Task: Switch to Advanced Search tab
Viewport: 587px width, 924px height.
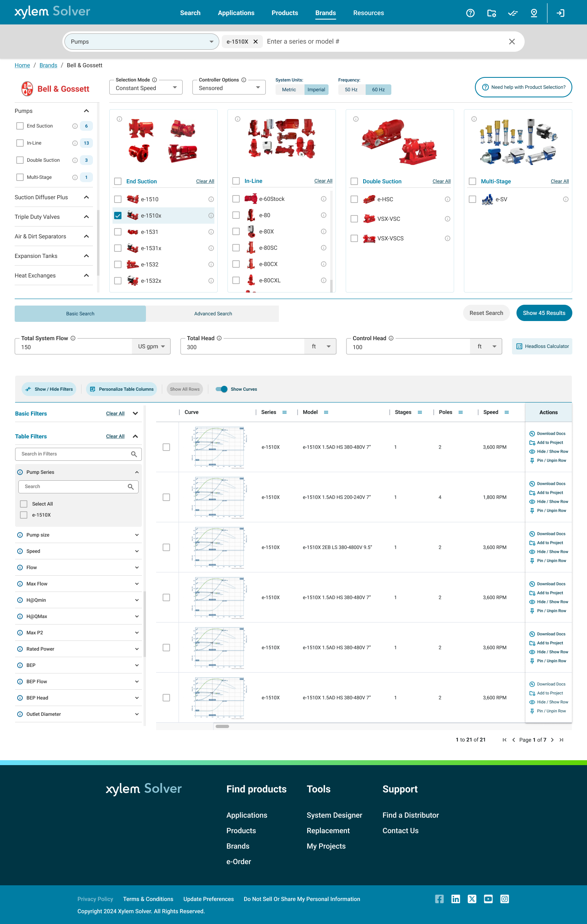Action: [x=213, y=314]
